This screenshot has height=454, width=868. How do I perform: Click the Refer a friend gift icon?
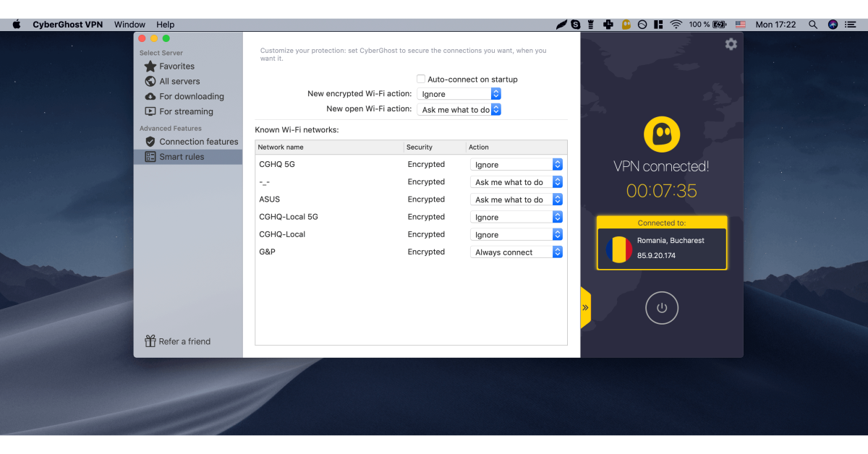pyautogui.click(x=150, y=341)
